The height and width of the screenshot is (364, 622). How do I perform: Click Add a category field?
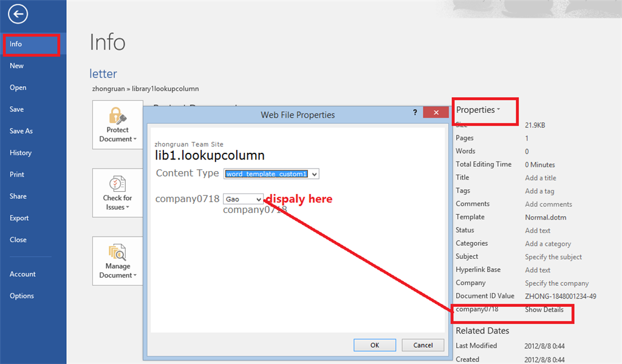(x=549, y=244)
